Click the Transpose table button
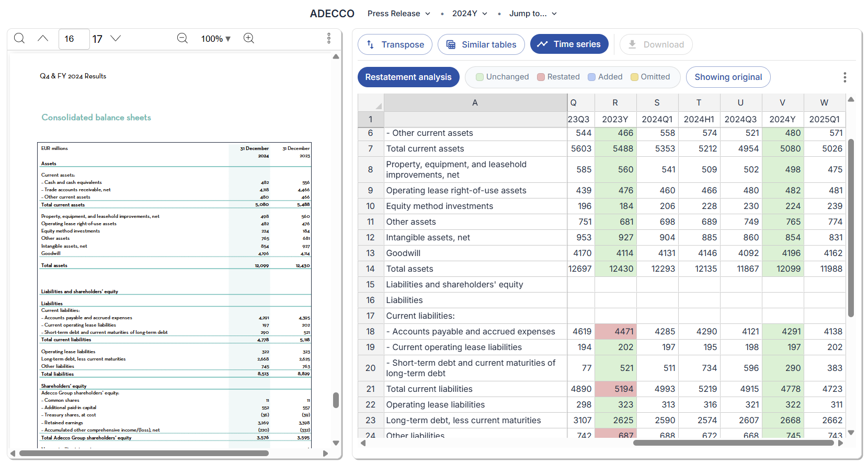868x465 pixels. pyautogui.click(x=395, y=44)
